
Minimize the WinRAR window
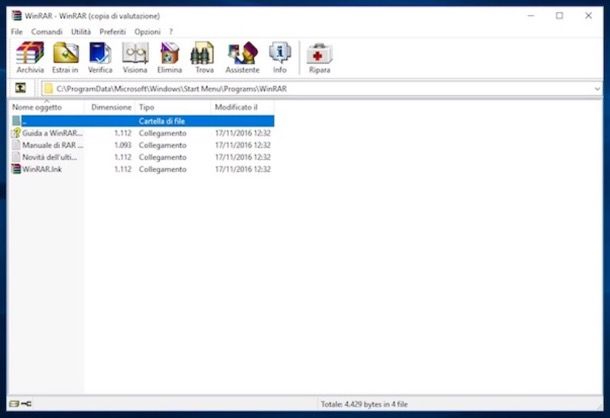click(x=531, y=16)
